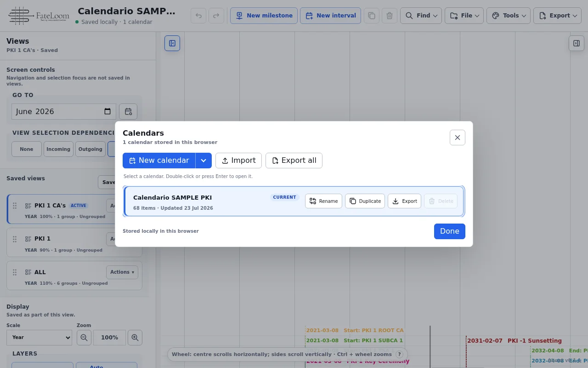
Task: Click '68 items · Updated 23 Jul 2026' text
Action: click(173, 208)
